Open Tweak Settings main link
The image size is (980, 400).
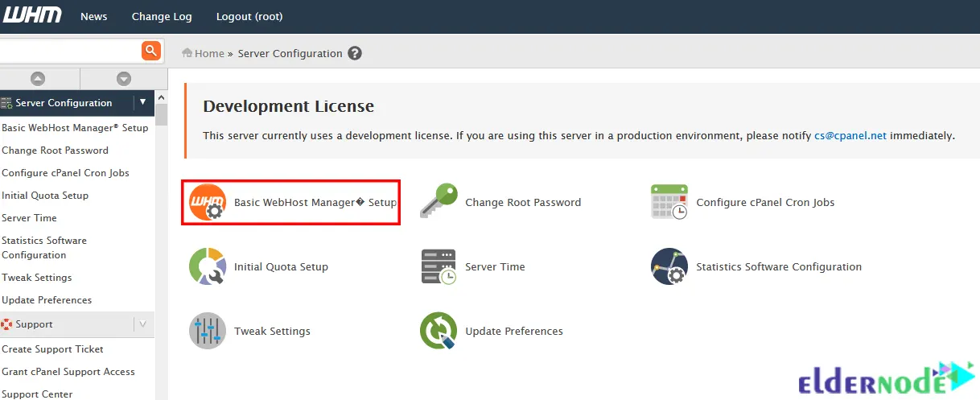pos(272,331)
